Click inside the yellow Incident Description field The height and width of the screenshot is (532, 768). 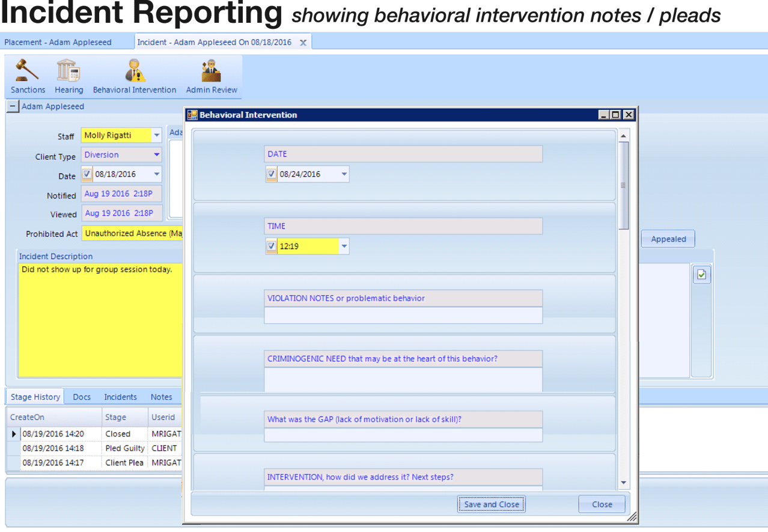coord(99,319)
